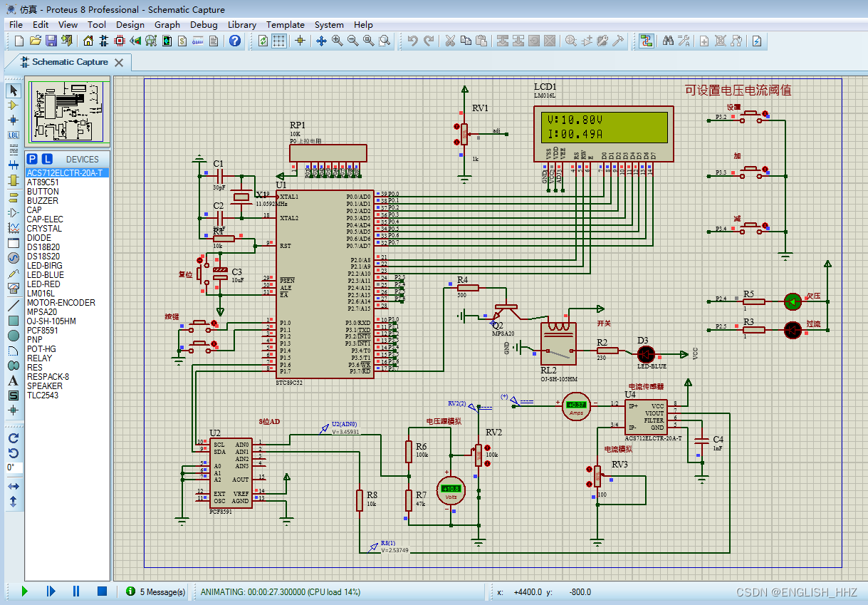868x605 pixels.
Task: Choose the Selection Mode arrow tool
Action: tap(13, 91)
